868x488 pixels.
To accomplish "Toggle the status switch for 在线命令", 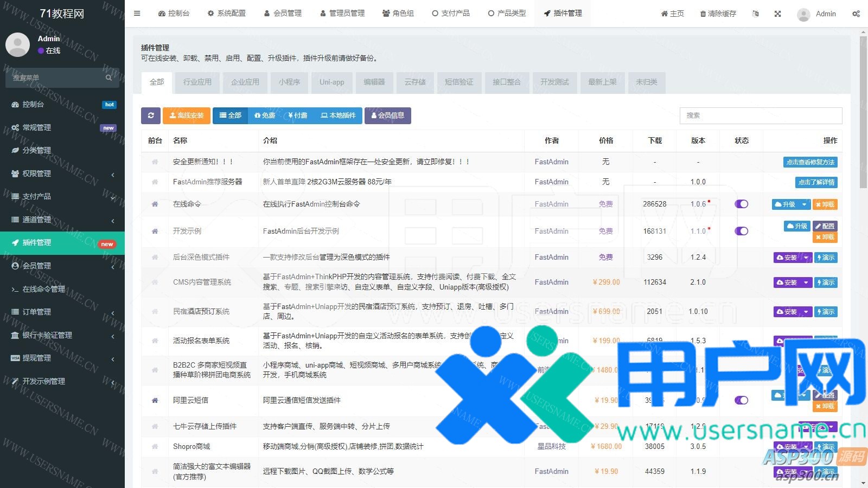I will pyautogui.click(x=741, y=204).
